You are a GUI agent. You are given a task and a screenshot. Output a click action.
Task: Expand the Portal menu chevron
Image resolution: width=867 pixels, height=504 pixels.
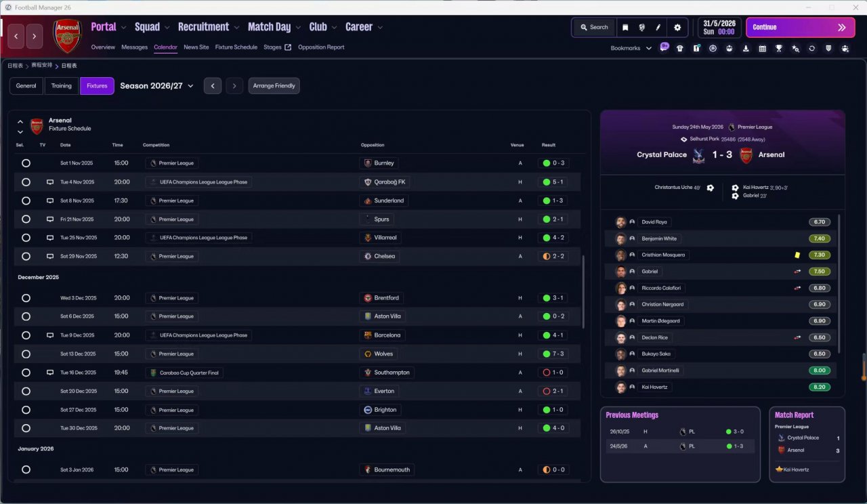point(123,28)
